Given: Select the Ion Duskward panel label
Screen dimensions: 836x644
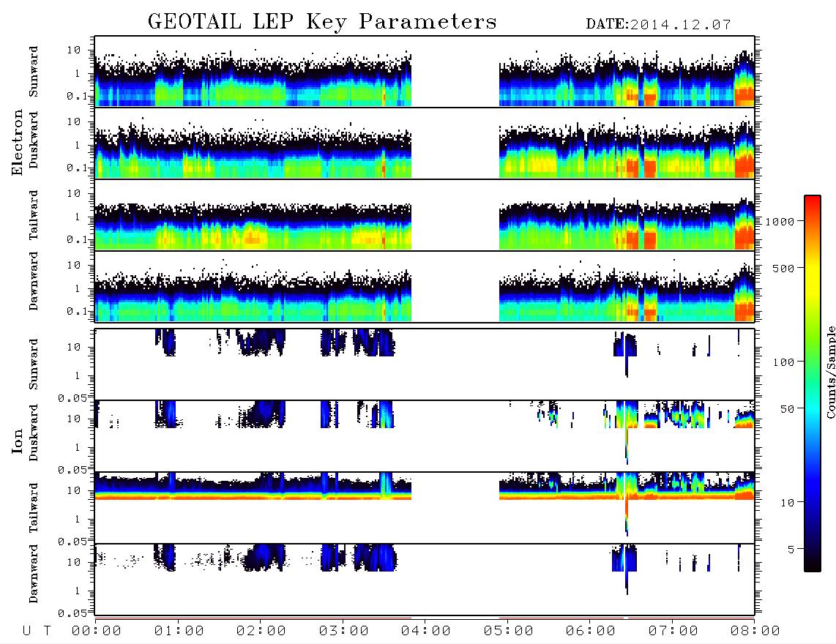Looking at the screenshot, I should 34,433.
